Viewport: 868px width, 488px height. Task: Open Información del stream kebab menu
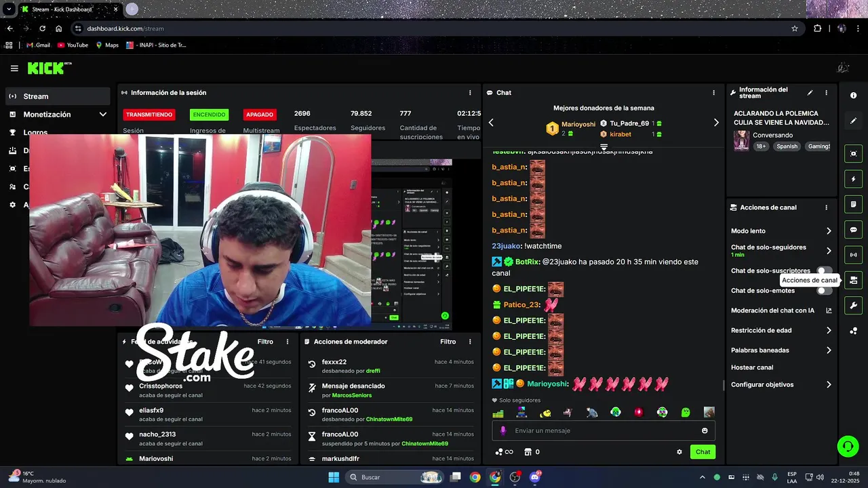[826, 93]
